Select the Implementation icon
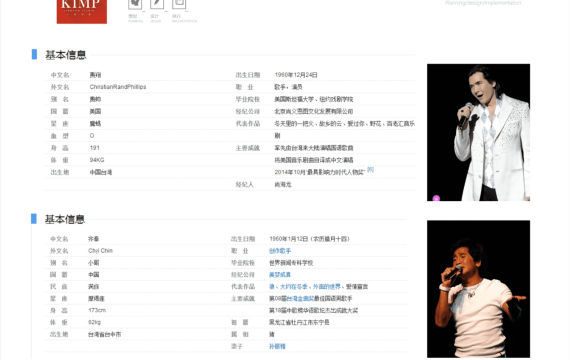The width and height of the screenshot is (570, 360). pos(179,4)
